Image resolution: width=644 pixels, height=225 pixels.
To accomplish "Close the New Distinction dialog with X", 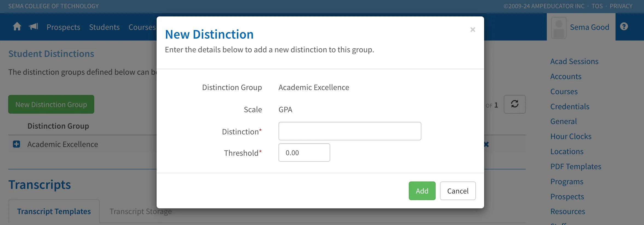I will pos(473,30).
